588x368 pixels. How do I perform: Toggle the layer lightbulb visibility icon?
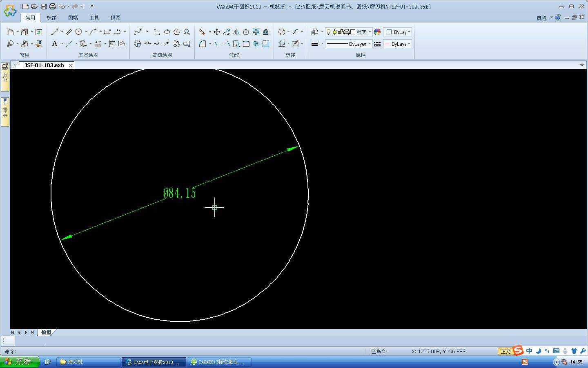click(329, 32)
